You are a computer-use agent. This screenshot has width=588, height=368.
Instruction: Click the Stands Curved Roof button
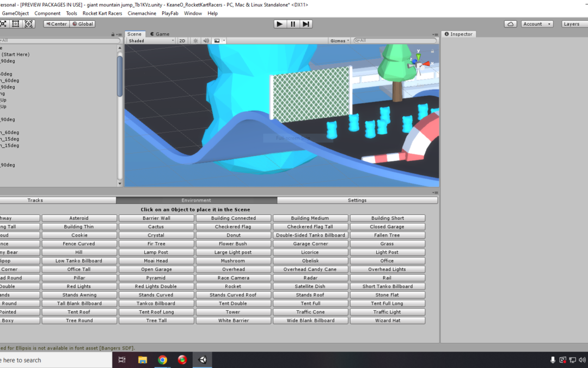point(233,295)
